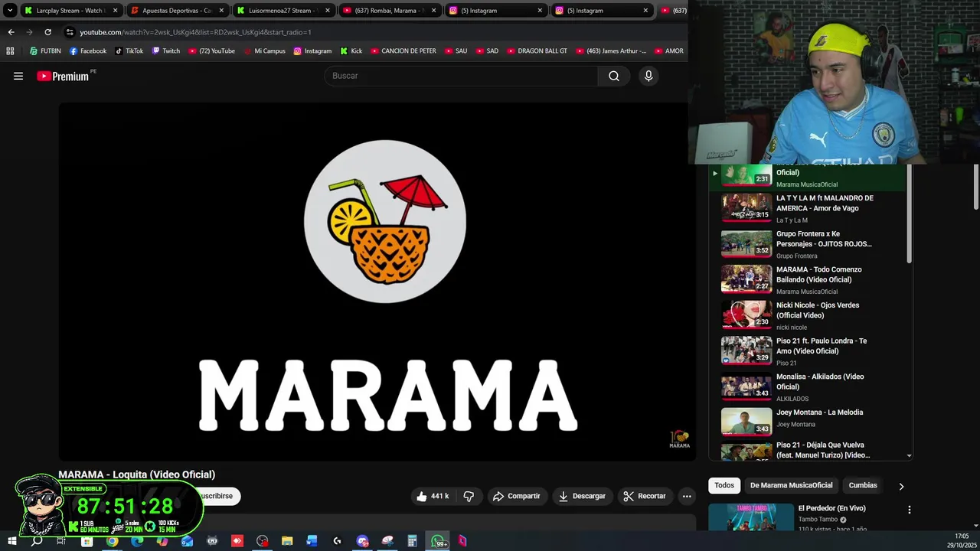
Task: Open Twitch bookmark
Action: click(165, 51)
